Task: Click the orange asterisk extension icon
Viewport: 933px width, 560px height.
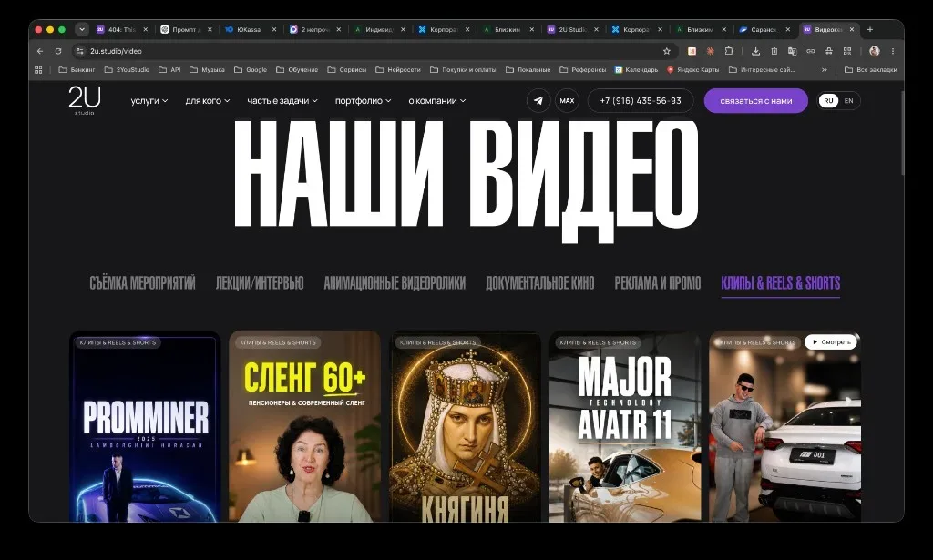Action: [710, 51]
